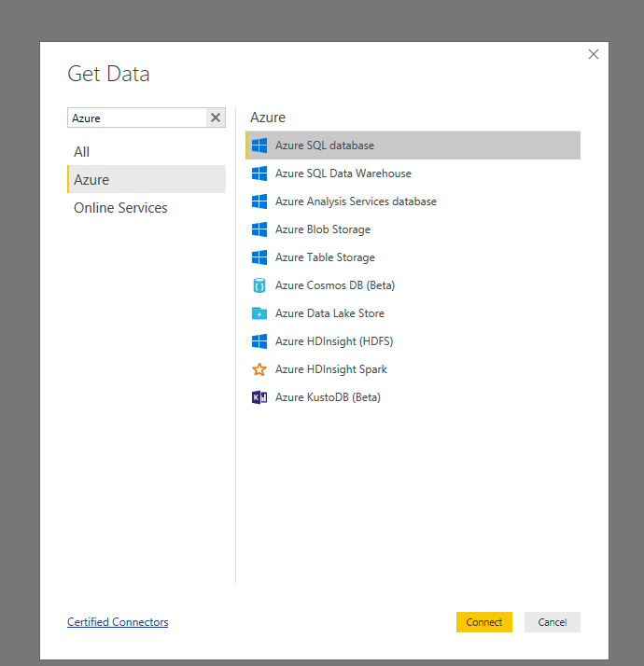Select the Online Services category

(147, 208)
